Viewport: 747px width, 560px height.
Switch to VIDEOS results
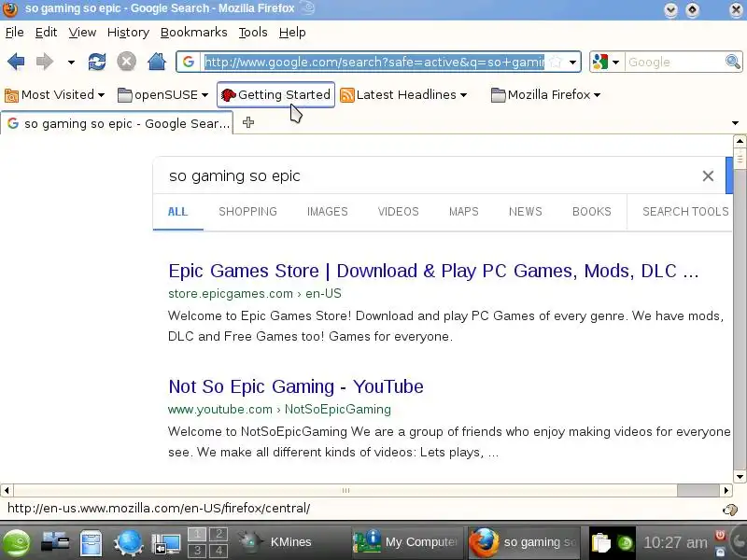tap(399, 212)
